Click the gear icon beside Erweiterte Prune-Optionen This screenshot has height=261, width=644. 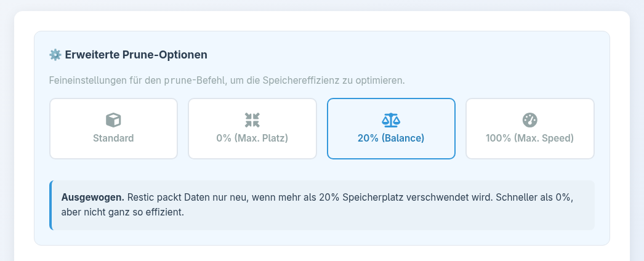click(x=55, y=55)
